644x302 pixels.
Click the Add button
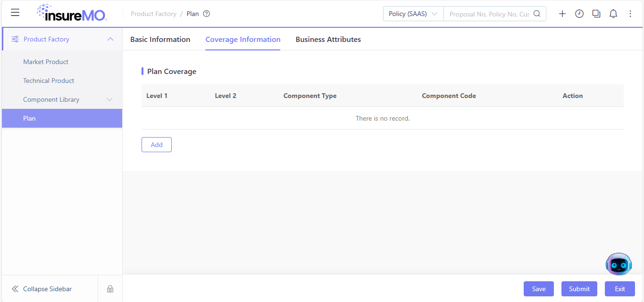click(157, 145)
